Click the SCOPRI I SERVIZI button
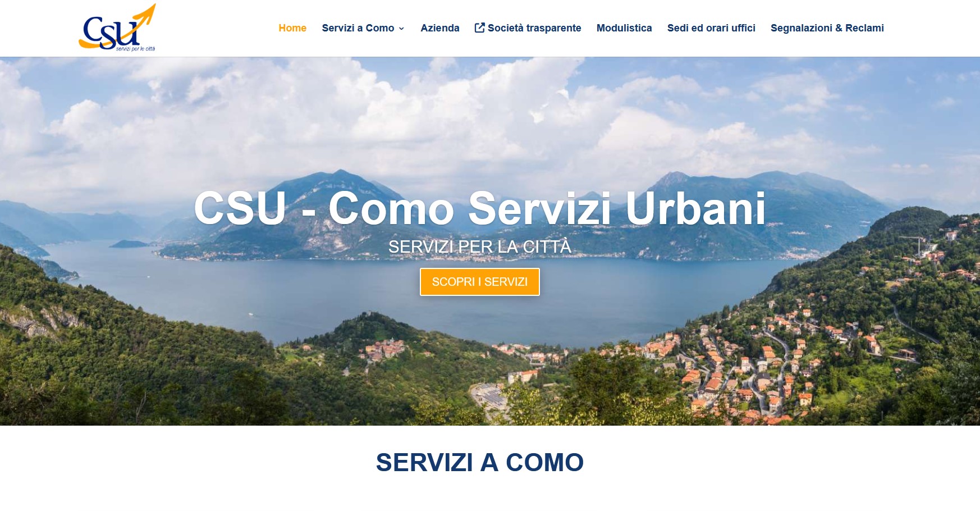 tap(480, 282)
